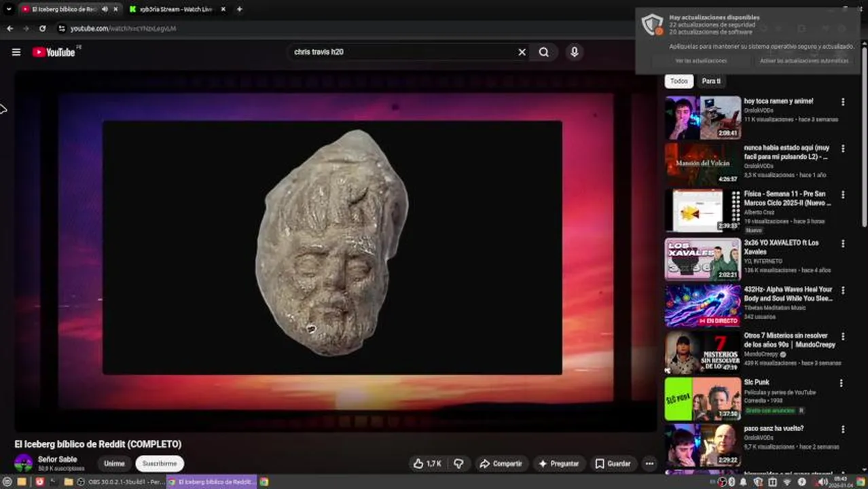The width and height of the screenshot is (868, 489).
Task: Open the more actions three-dot button under video
Action: (x=649, y=463)
